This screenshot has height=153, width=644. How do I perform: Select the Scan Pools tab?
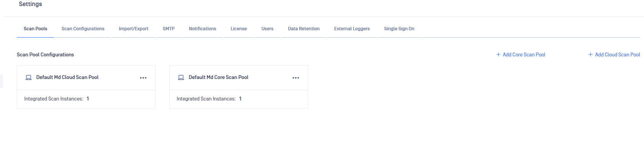(35, 29)
